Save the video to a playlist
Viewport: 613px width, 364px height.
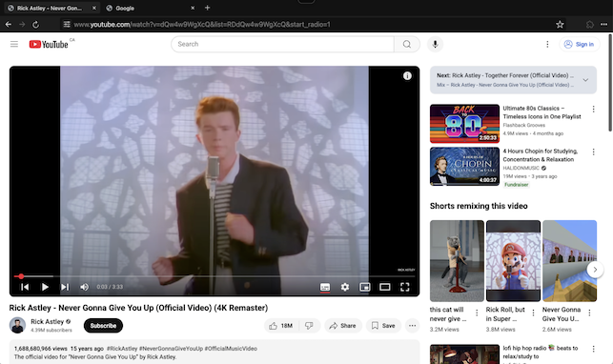[383, 325]
